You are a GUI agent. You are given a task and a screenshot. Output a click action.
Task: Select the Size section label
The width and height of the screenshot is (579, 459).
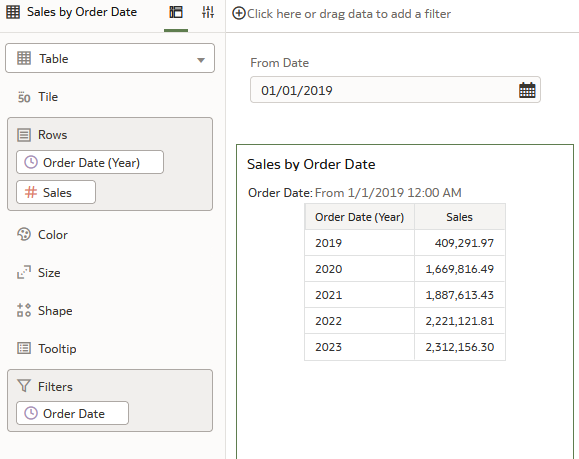[49, 273]
